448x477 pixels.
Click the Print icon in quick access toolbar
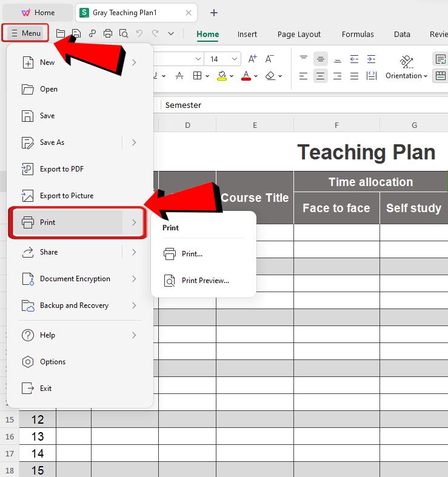pyautogui.click(x=108, y=33)
